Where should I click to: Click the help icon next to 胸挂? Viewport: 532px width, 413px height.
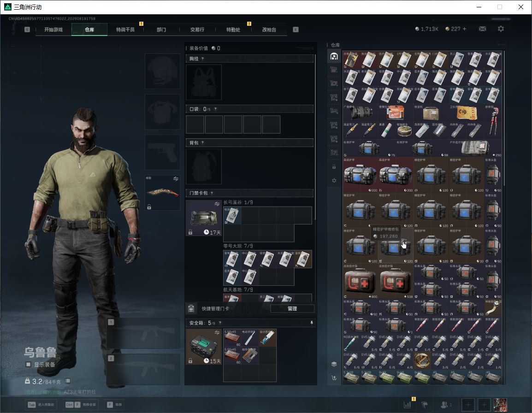pyautogui.click(x=202, y=59)
